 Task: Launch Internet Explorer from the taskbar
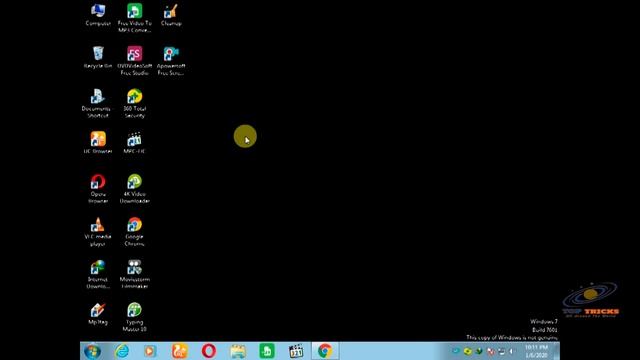pos(122,351)
